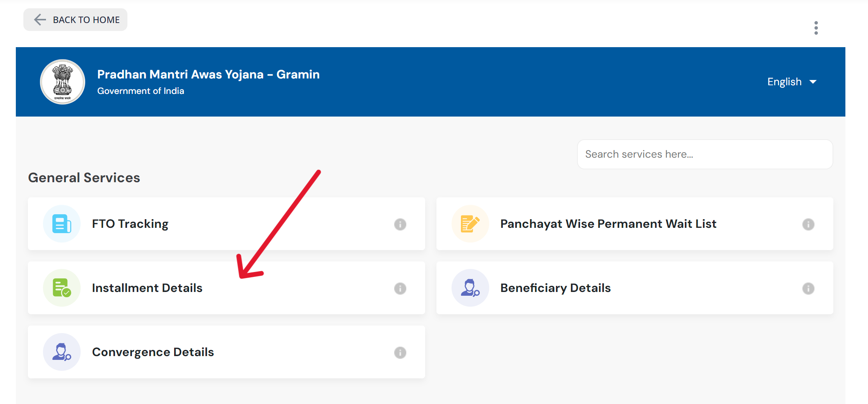Click the Convergence Details person icon
This screenshot has width=868, height=404.
(62, 352)
